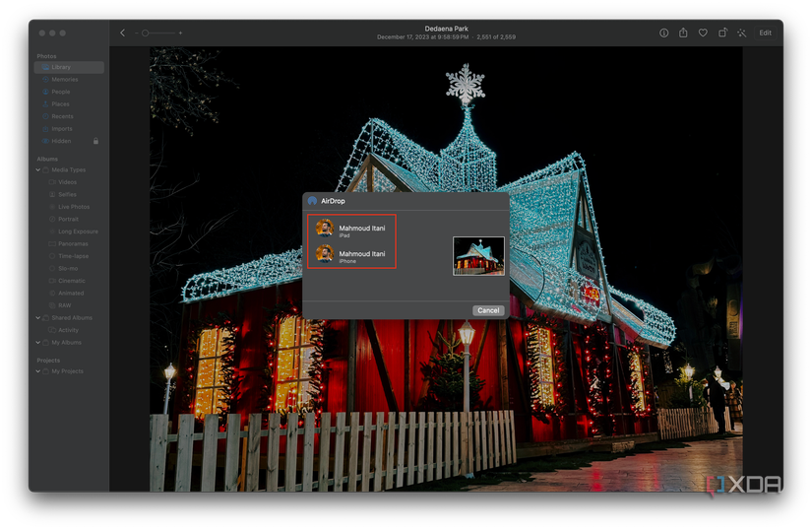
Task: Open Long Exposure album
Action: (78, 232)
